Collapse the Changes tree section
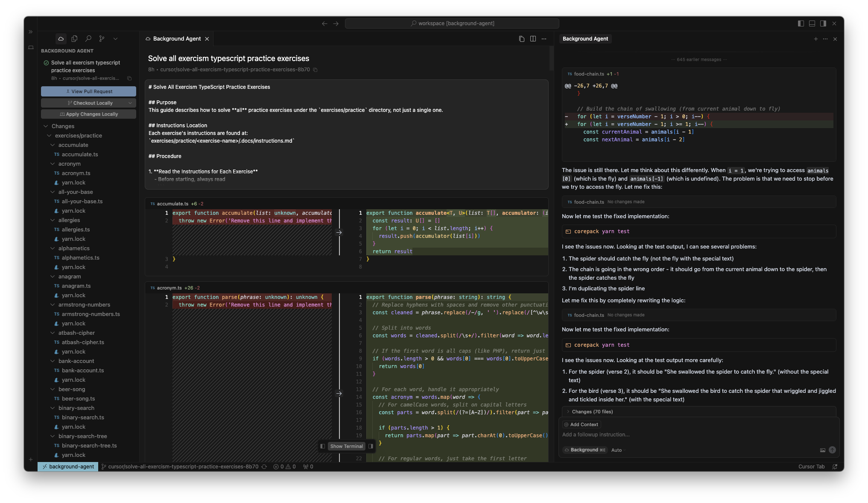This screenshot has width=868, height=503. tap(46, 126)
